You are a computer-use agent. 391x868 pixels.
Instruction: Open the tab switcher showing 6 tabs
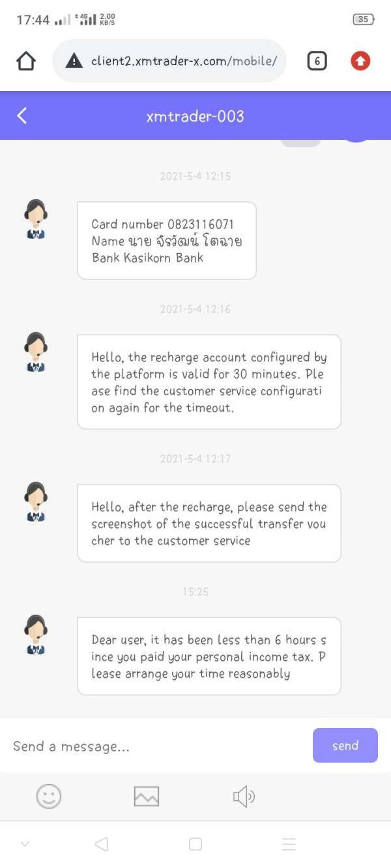[317, 61]
